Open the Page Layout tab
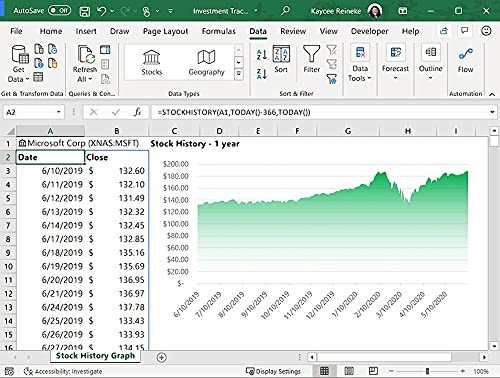Image resolution: width=500 pixels, height=378 pixels. (166, 31)
